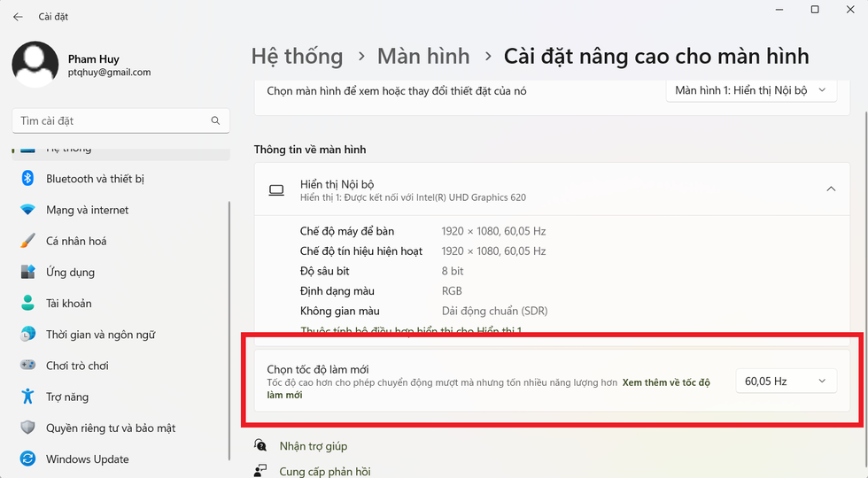Click Dải động chuẩn (SDR) value
Image resolution: width=868 pixels, height=478 pixels.
click(x=494, y=311)
